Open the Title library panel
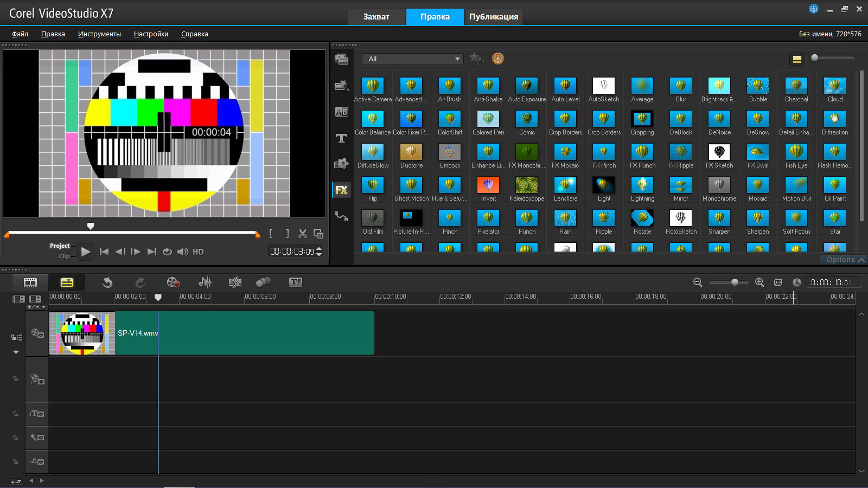The height and width of the screenshot is (488, 868). click(x=341, y=138)
